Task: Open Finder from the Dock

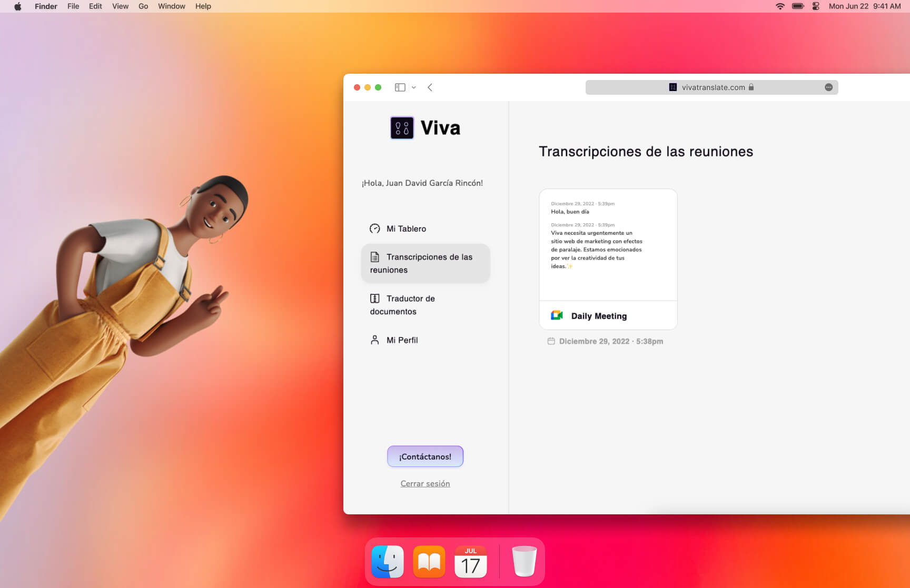Action: click(x=388, y=561)
